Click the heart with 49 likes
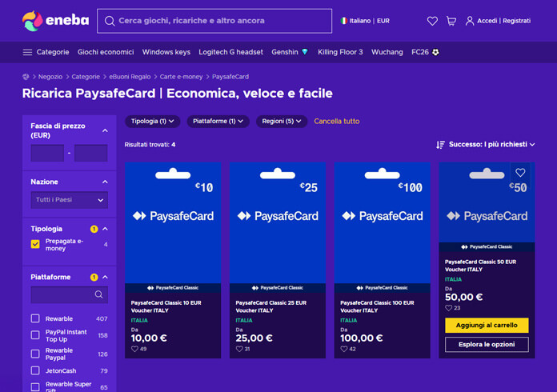Viewport: 557px width, 392px height. point(134,349)
